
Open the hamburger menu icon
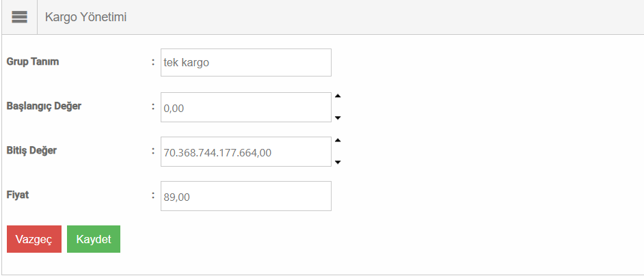(x=19, y=18)
